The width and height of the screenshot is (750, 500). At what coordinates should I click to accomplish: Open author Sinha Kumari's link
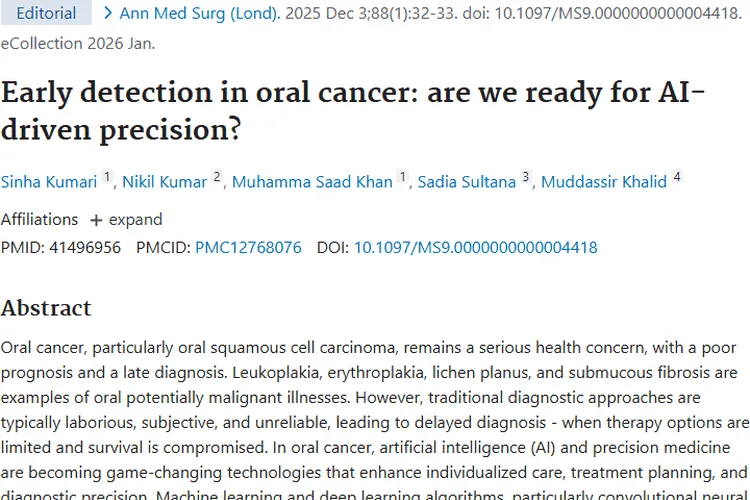tap(48, 182)
